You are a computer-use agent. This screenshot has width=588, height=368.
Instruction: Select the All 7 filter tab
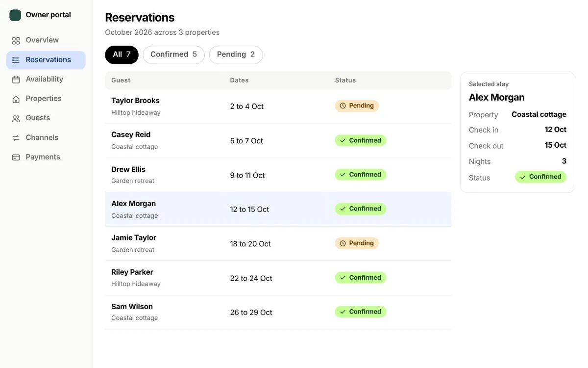pyautogui.click(x=122, y=54)
